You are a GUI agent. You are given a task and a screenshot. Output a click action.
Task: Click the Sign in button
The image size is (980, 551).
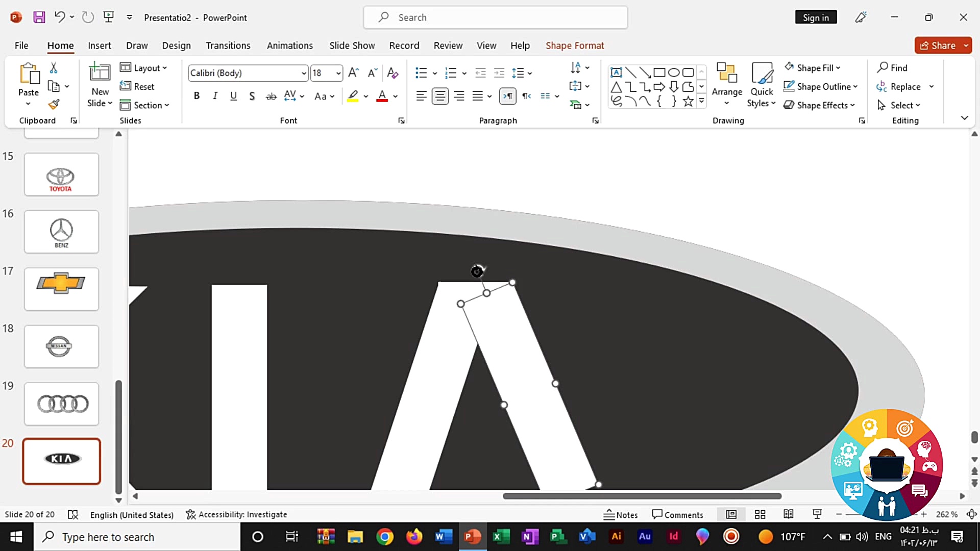click(x=816, y=17)
